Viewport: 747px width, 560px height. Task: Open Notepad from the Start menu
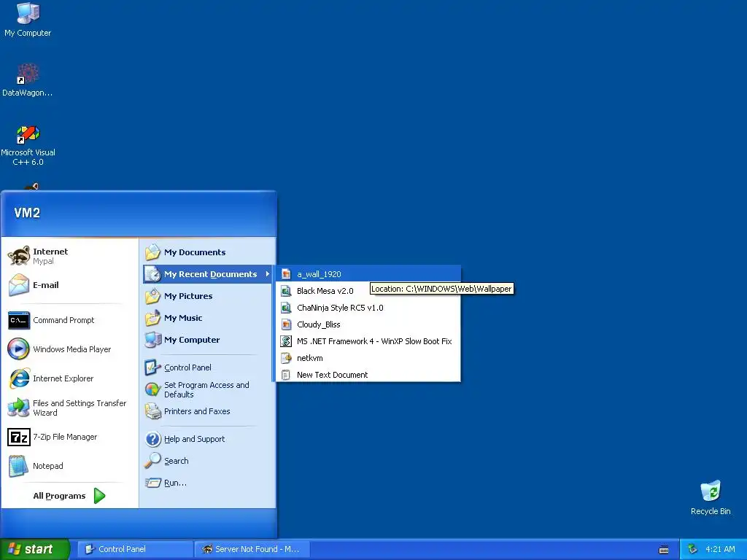click(69, 466)
